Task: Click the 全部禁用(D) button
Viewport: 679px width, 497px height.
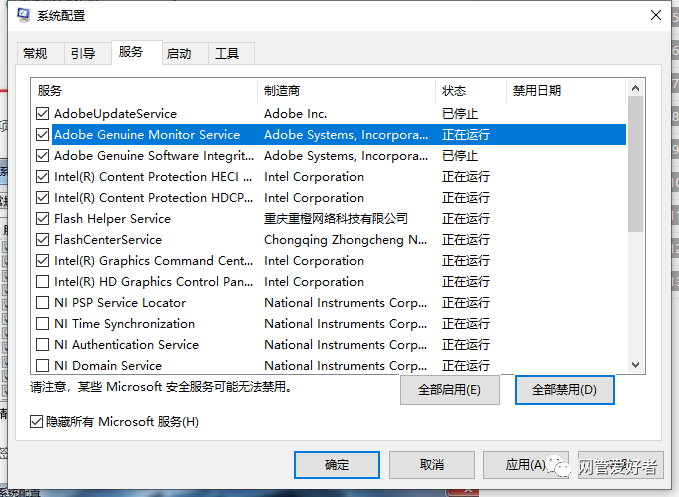Action: 564,390
